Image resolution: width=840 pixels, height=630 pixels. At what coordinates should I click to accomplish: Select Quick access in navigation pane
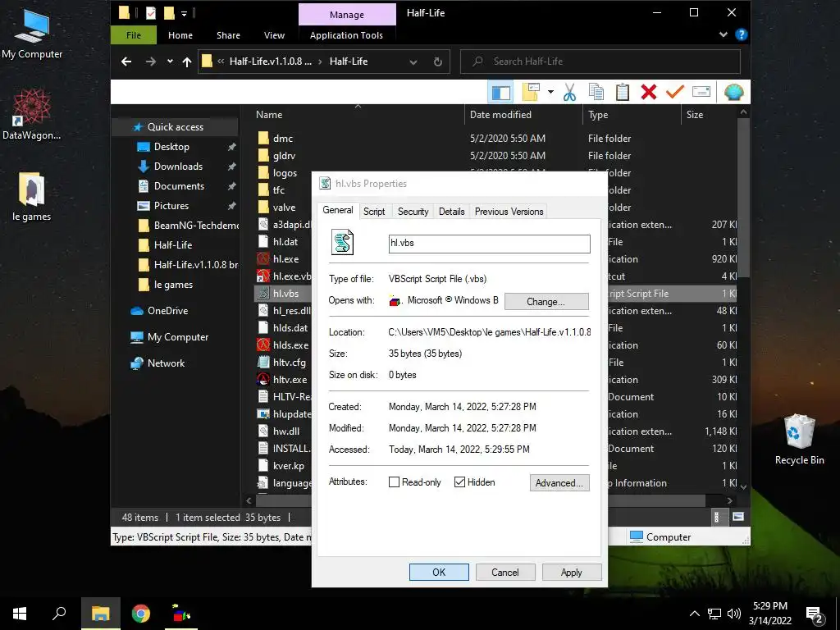point(176,127)
